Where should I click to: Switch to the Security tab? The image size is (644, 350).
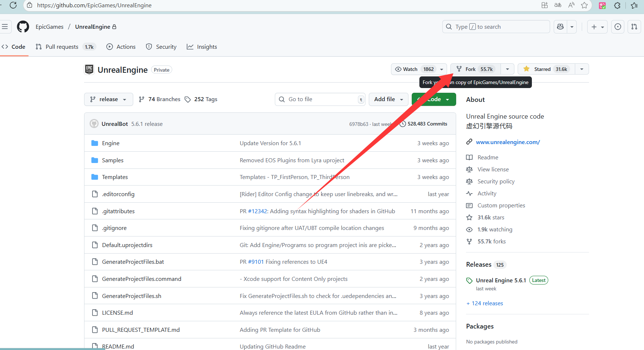point(161,47)
